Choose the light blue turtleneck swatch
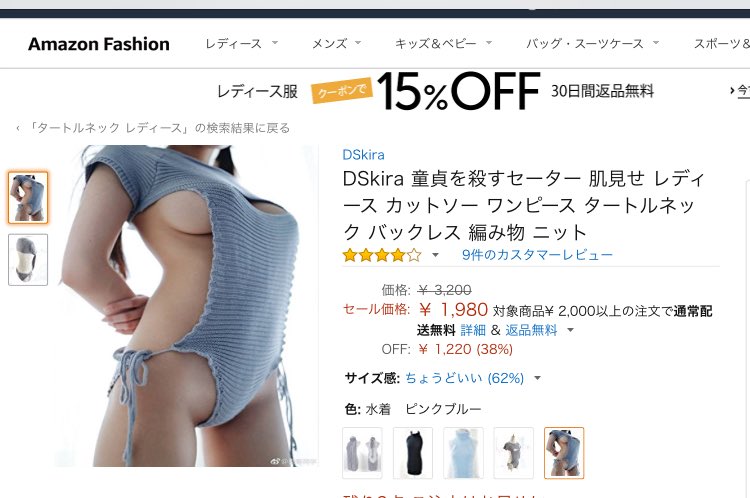The image size is (750, 498). [463, 453]
